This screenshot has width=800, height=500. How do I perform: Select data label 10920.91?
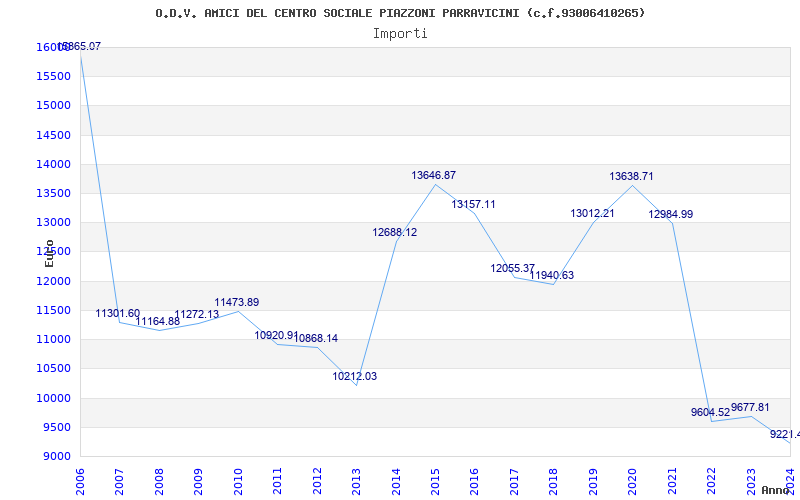[x=276, y=335]
